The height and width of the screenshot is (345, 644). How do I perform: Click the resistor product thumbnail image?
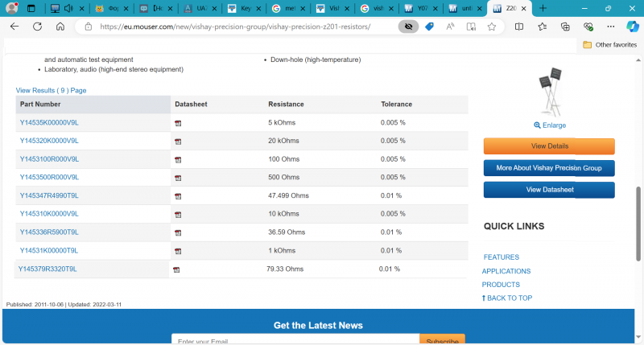(551, 92)
